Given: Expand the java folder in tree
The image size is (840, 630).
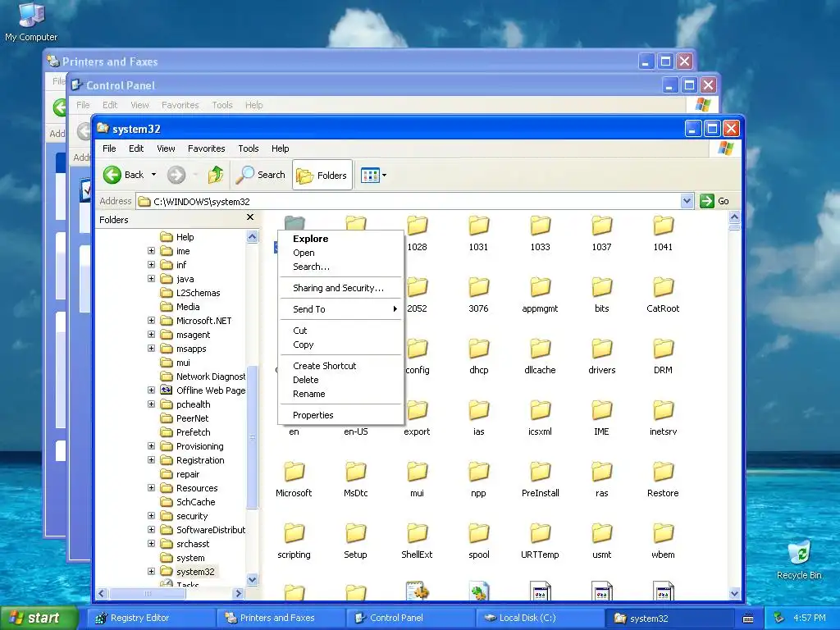Looking at the screenshot, I should (151, 279).
